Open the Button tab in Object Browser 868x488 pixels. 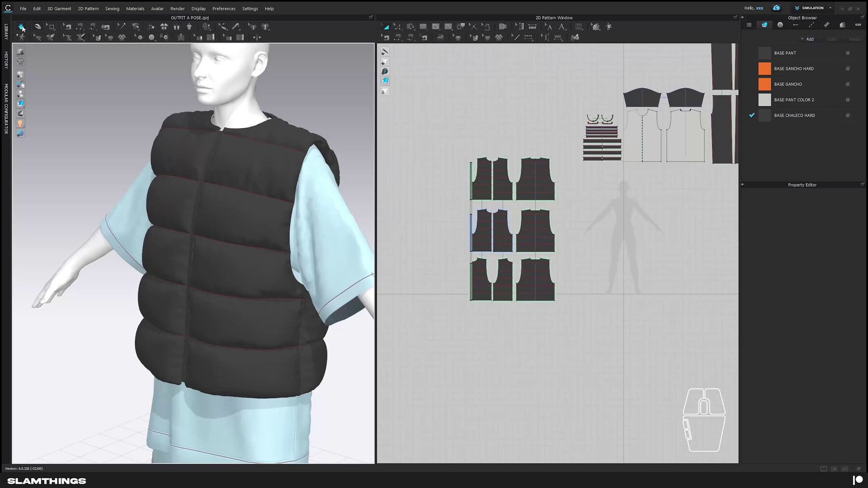[x=781, y=25]
